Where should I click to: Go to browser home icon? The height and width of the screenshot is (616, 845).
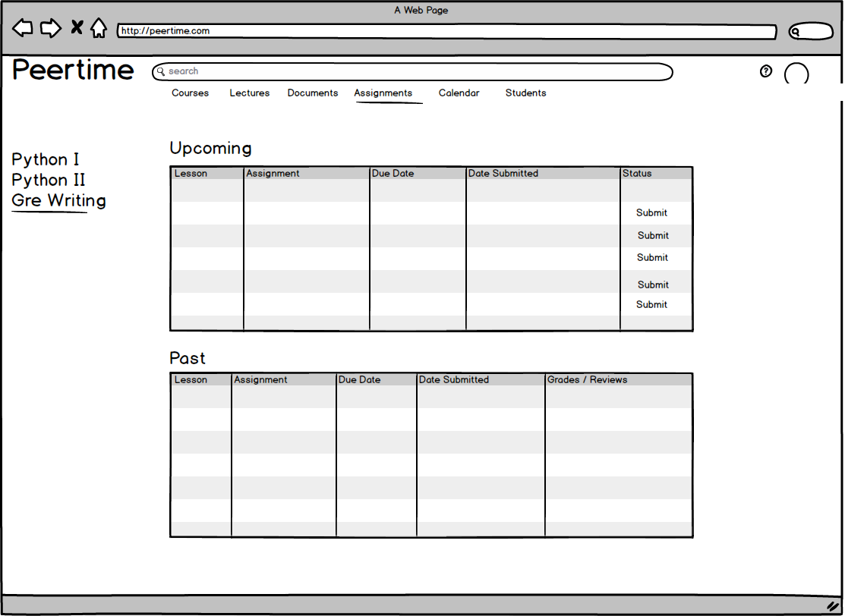click(99, 29)
